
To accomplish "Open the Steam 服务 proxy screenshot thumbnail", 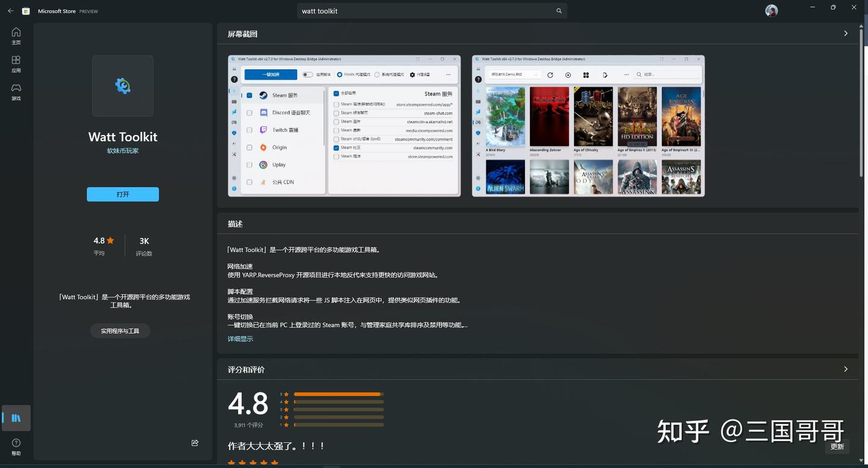I will pos(344,126).
